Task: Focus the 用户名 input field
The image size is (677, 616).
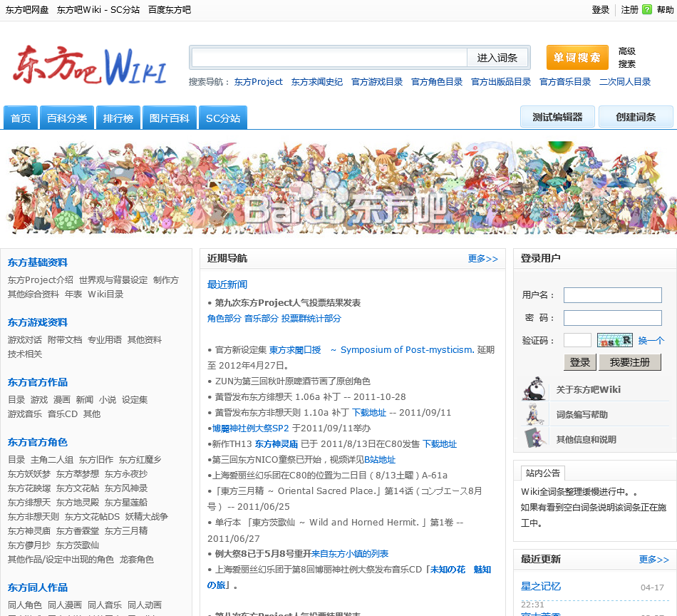Action: [613, 295]
